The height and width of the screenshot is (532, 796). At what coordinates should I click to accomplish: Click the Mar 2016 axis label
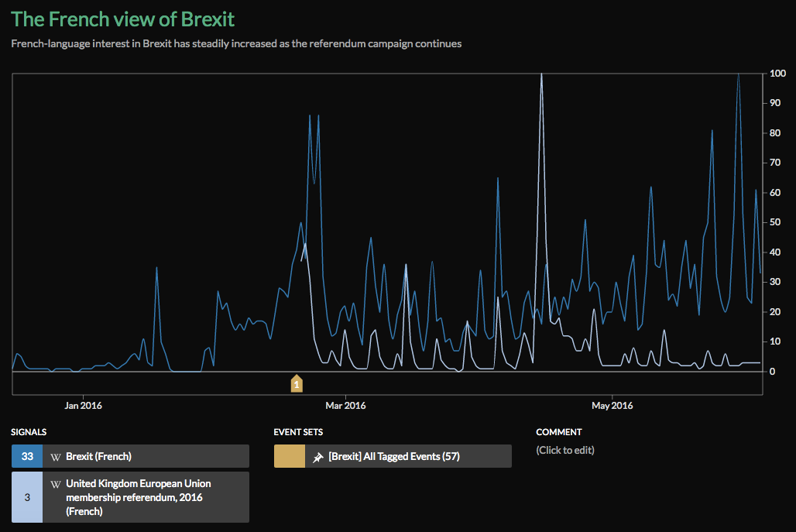click(345, 405)
